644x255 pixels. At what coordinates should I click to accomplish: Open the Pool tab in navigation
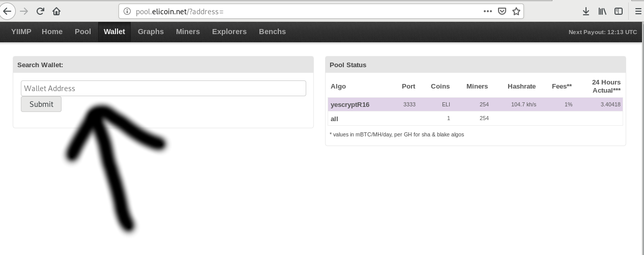[x=83, y=32]
